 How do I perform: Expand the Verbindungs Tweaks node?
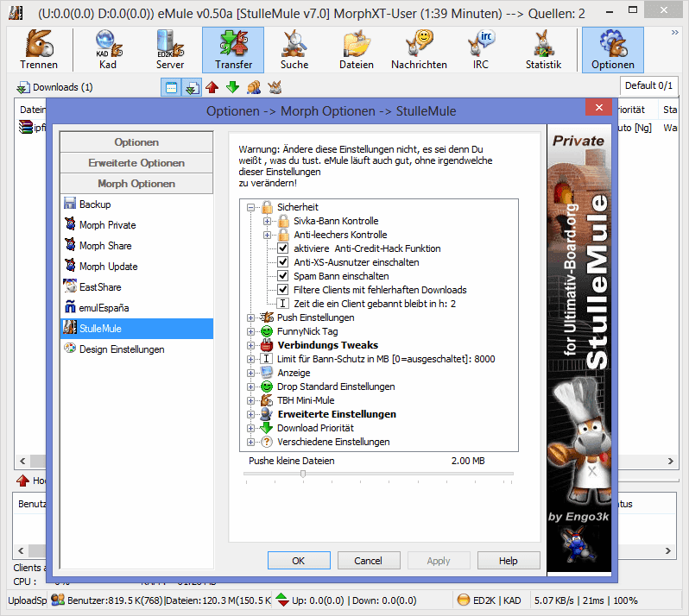click(250, 345)
